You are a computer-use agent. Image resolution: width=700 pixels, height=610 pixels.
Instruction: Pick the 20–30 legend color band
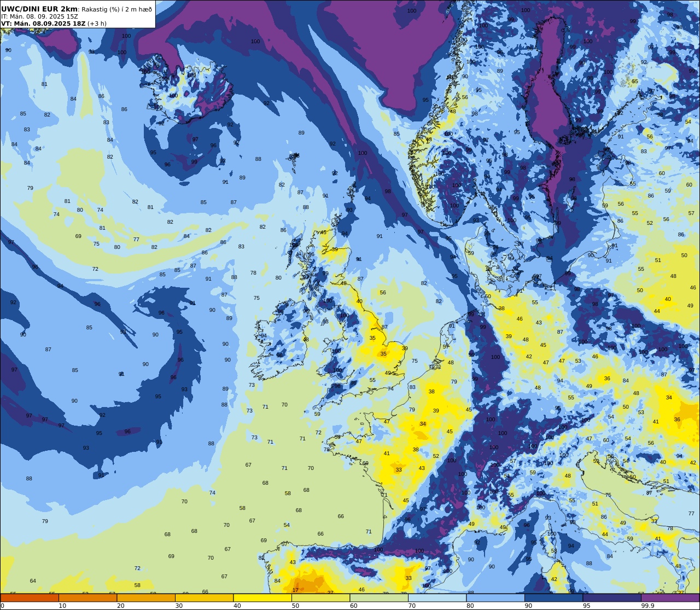click(146, 597)
